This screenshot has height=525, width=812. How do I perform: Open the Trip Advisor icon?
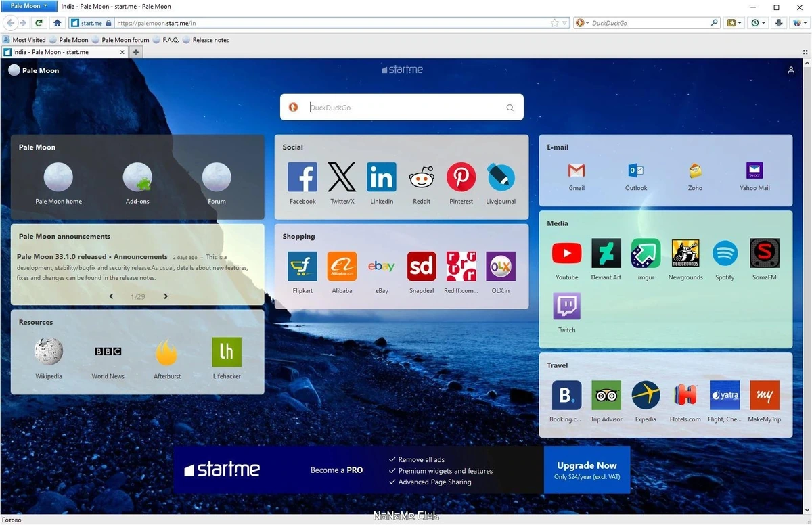click(606, 395)
